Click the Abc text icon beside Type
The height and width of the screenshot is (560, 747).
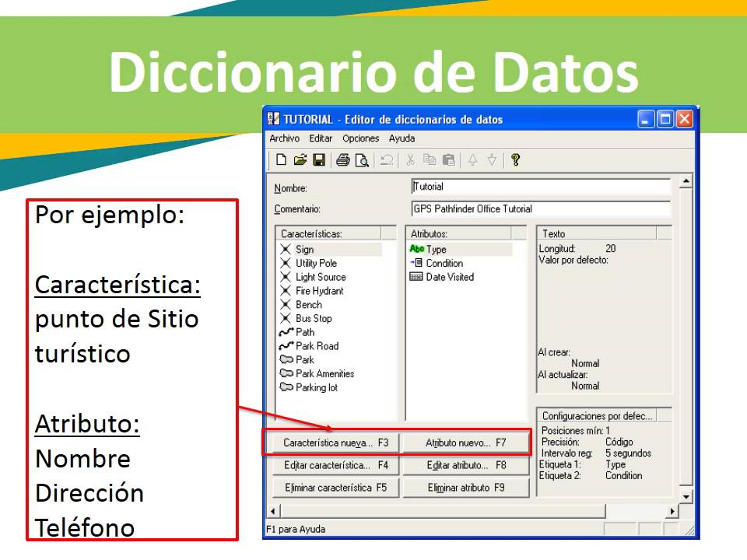(417, 249)
